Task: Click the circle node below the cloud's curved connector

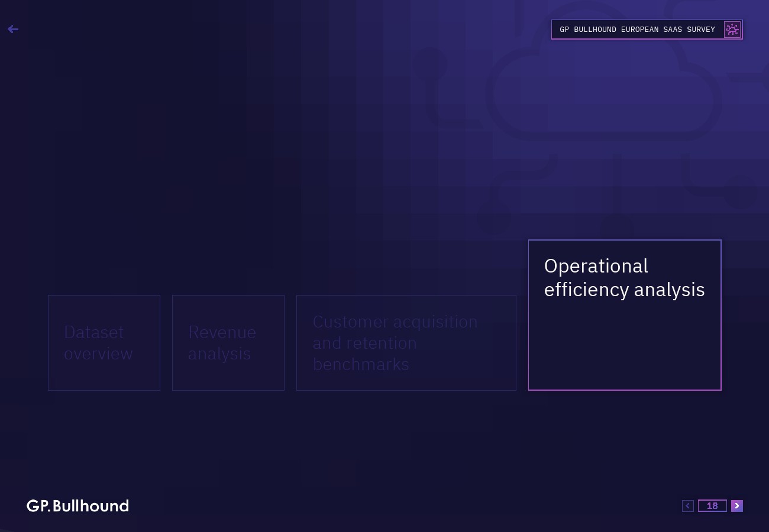Action: pos(494,217)
